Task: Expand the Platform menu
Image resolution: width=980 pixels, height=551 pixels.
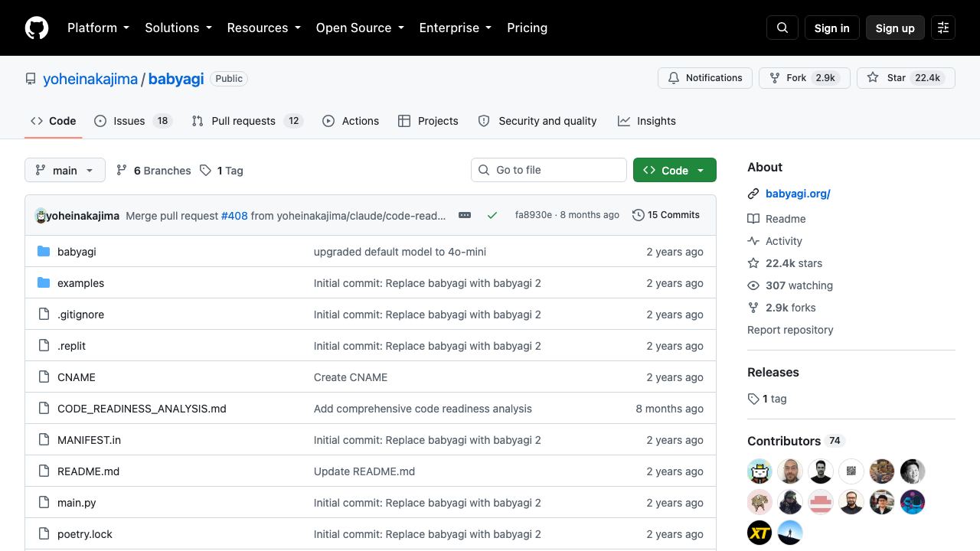Action: (x=99, y=28)
